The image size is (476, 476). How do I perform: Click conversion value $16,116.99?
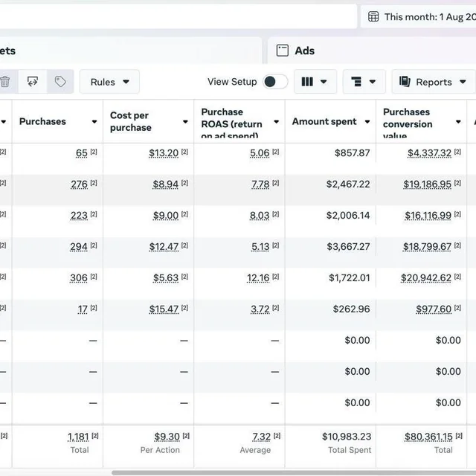tap(428, 216)
